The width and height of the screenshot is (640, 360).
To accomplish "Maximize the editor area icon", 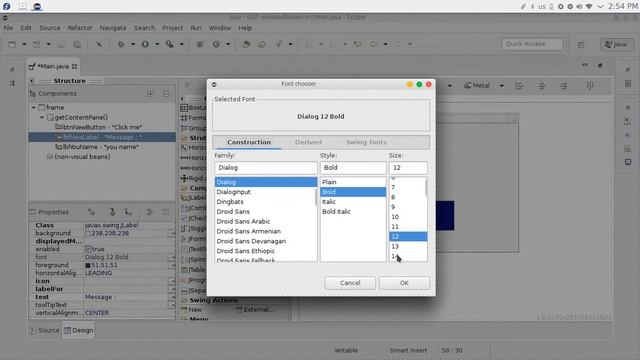I will 600,65.
